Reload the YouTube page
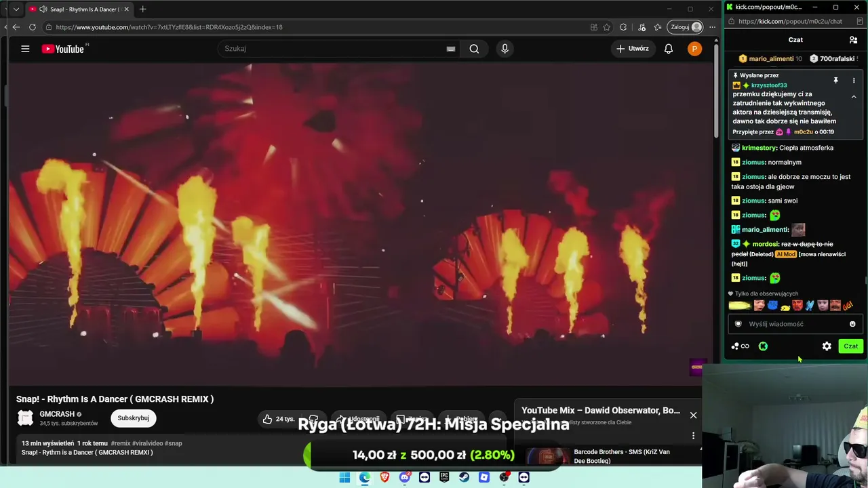The image size is (868, 488). (33, 27)
